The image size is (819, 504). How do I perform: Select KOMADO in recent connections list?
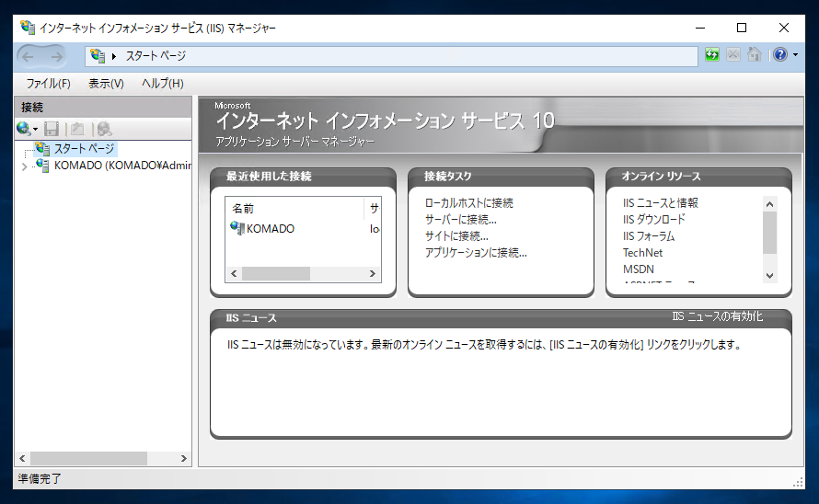coord(271,229)
